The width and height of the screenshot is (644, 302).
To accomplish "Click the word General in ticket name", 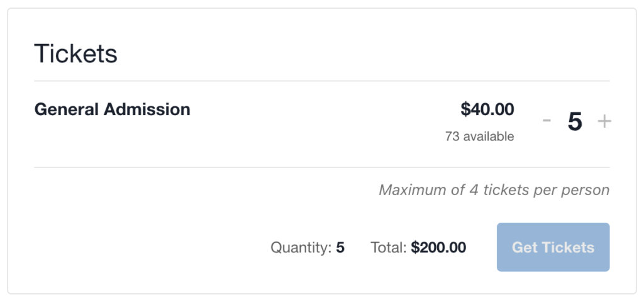I will point(67,109).
